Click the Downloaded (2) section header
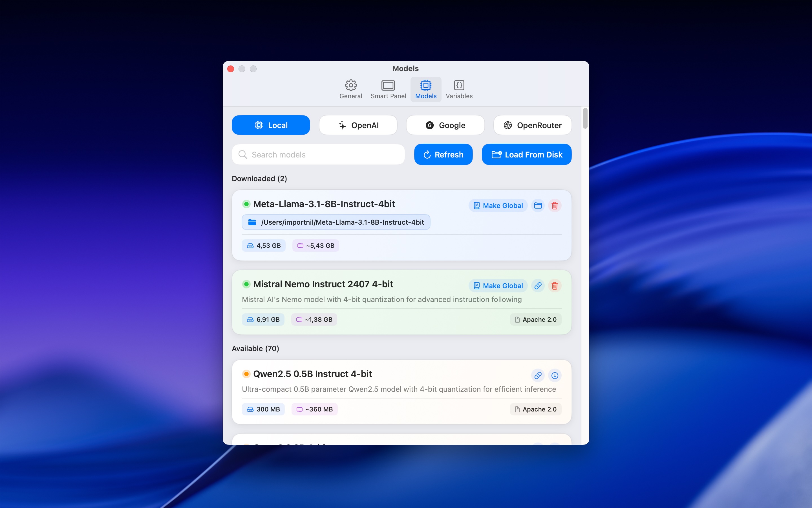812x508 pixels. point(259,179)
